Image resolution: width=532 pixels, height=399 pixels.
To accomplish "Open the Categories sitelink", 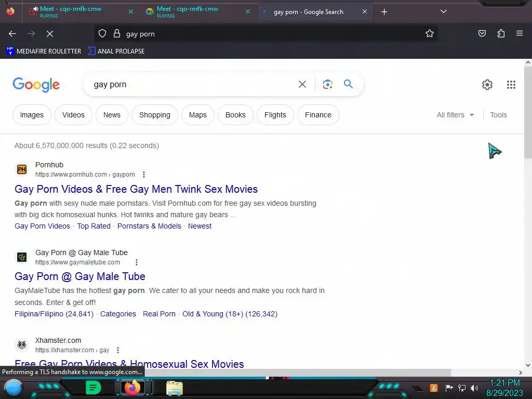I will click(x=118, y=314).
